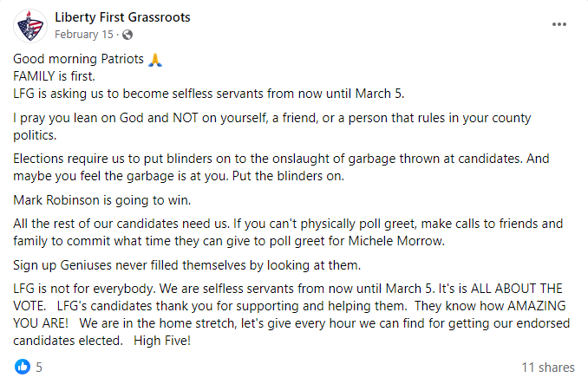Open the Liberty First Grassroots page name

[x=121, y=17]
